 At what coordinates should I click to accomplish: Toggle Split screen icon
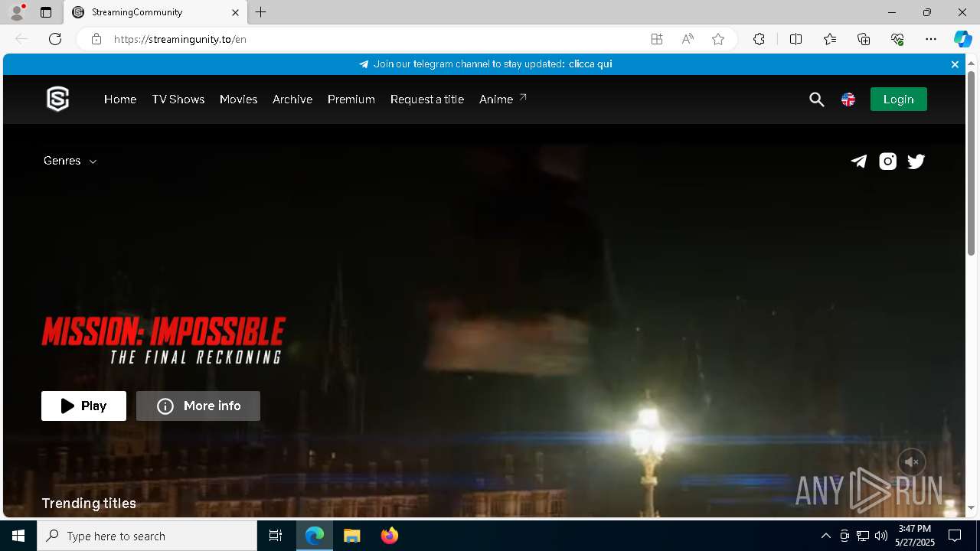coord(795,39)
